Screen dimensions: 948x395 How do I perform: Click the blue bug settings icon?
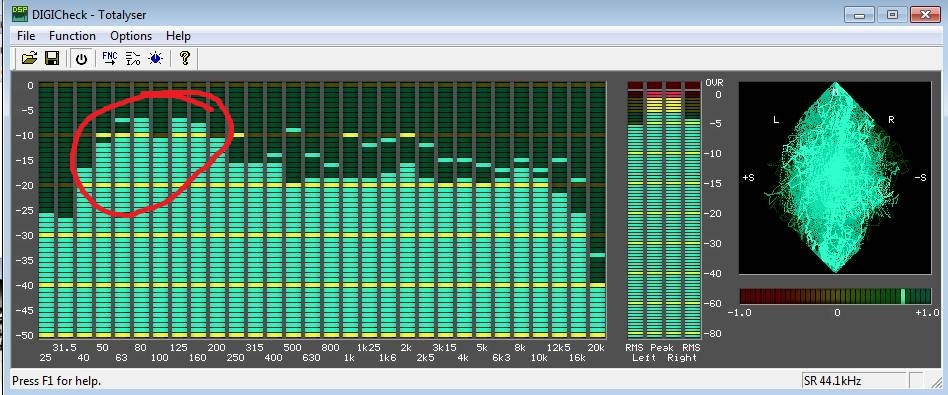156,58
